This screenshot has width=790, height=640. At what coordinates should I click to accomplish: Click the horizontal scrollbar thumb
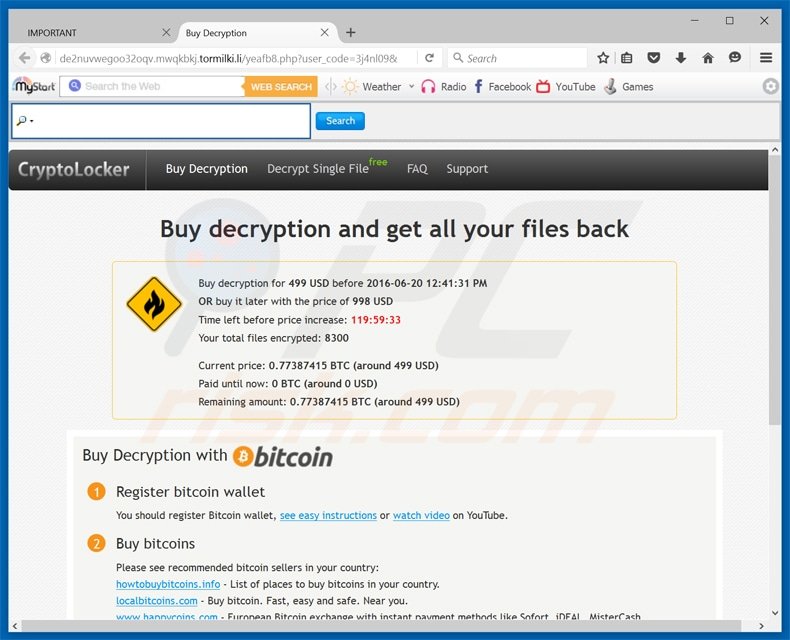(x=381, y=626)
